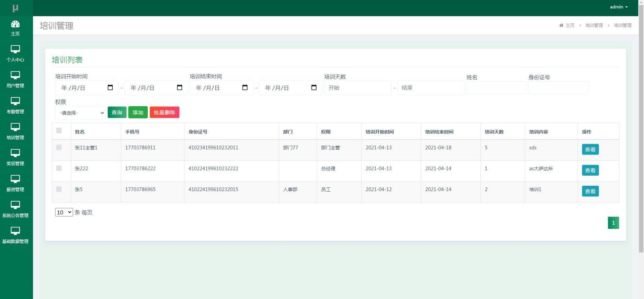644x299 pixels.
Task: Open the 权限 -请选择- dropdown
Action: 81,113
